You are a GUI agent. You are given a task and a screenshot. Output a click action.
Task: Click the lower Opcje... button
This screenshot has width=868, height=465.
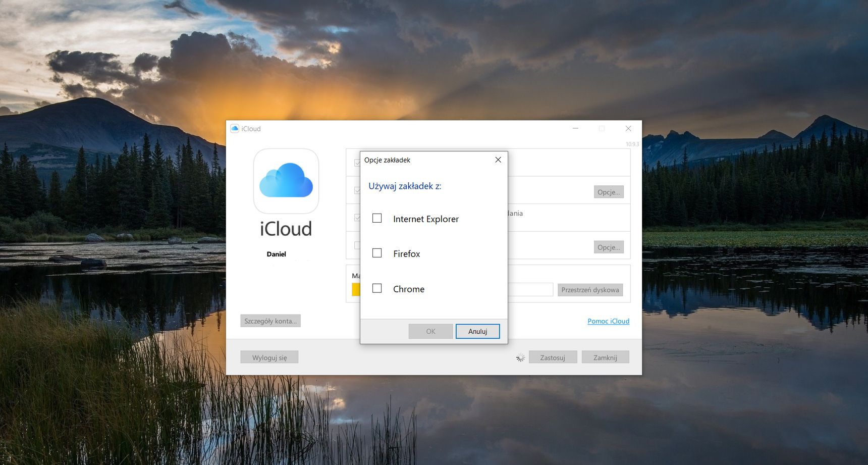tap(609, 247)
